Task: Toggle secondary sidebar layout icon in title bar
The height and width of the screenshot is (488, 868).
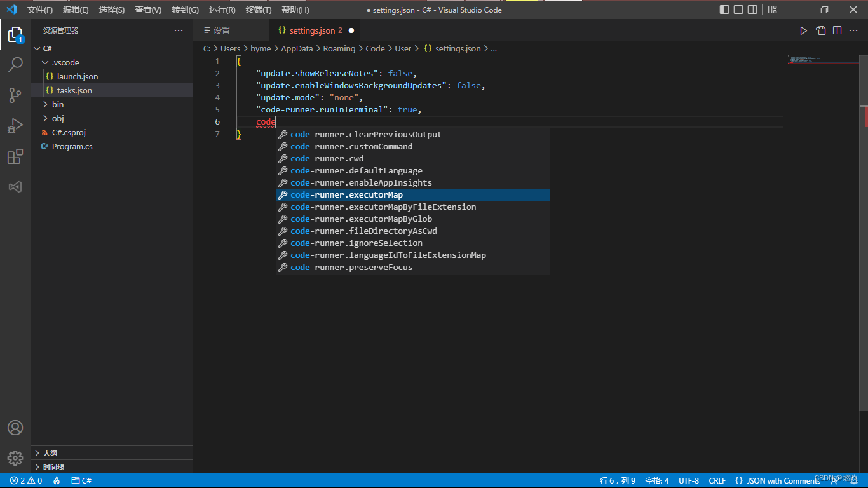Action: (x=752, y=10)
